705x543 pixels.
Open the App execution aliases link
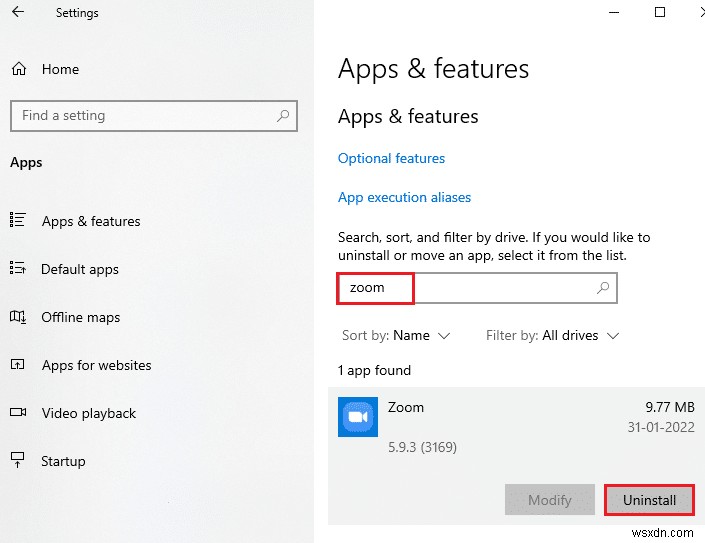(404, 197)
